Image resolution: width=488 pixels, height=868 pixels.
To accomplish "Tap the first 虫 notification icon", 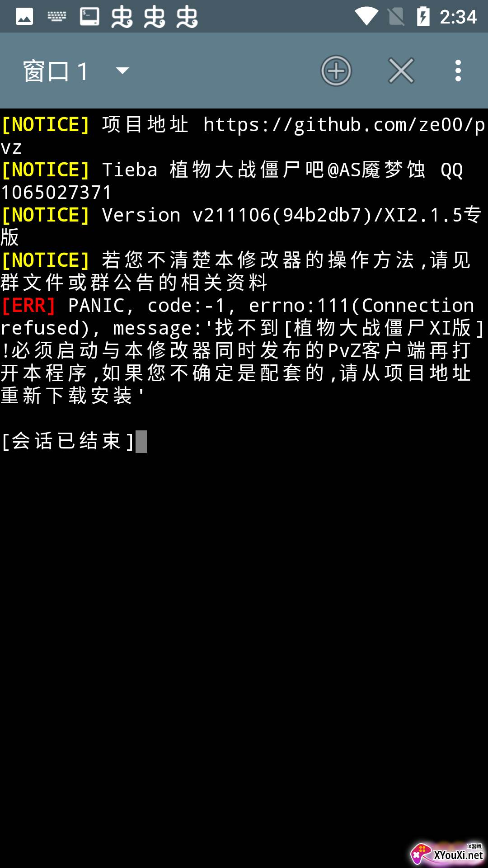I will coord(122,17).
